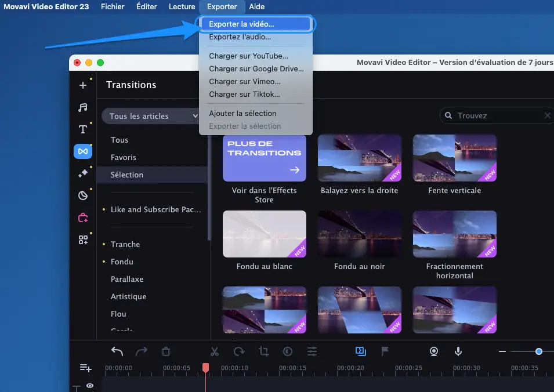
Task: Open the Effects sparkle icon
Action: [x=83, y=173]
